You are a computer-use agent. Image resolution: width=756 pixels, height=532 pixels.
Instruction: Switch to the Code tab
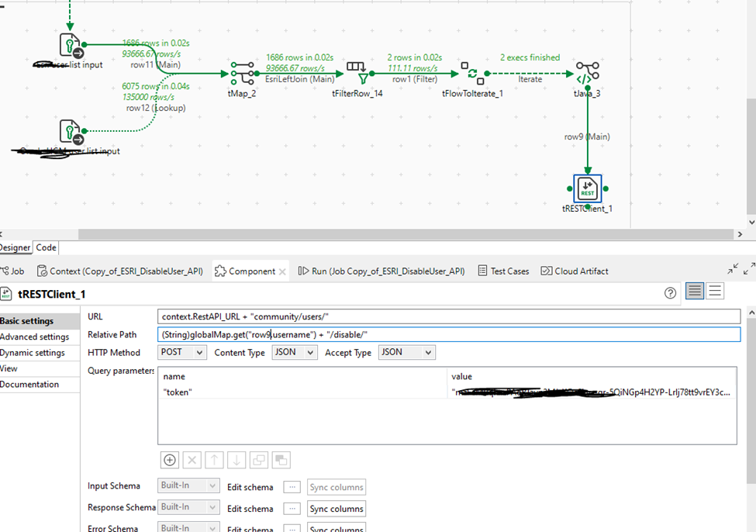point(45,247)
